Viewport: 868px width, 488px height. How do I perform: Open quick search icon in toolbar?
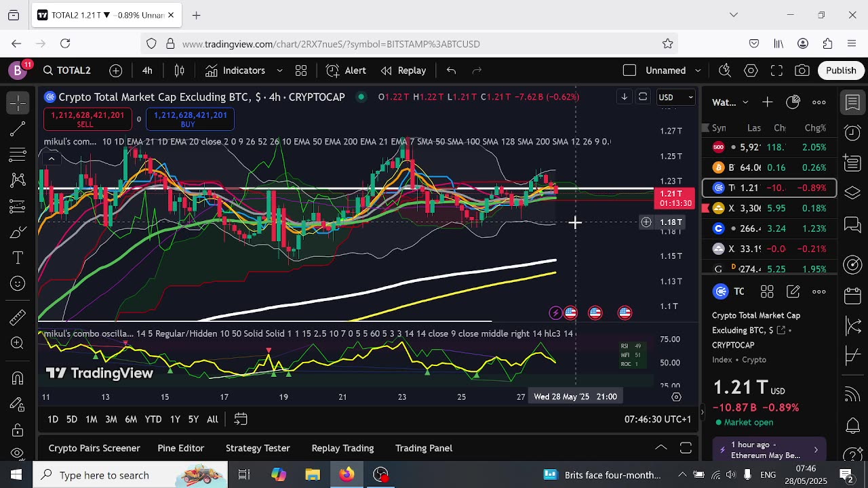725,70
